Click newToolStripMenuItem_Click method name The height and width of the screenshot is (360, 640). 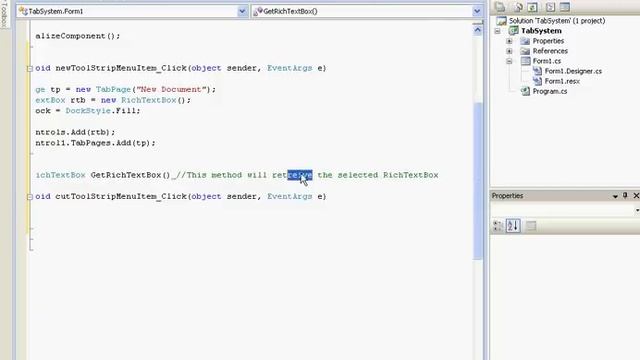[121, 68]
